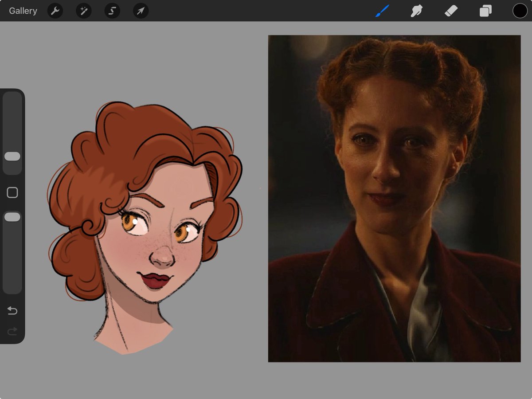This screenshot has width=532, height=399.
Task: Activate the Selection tool
Action: tap(112, 11)
